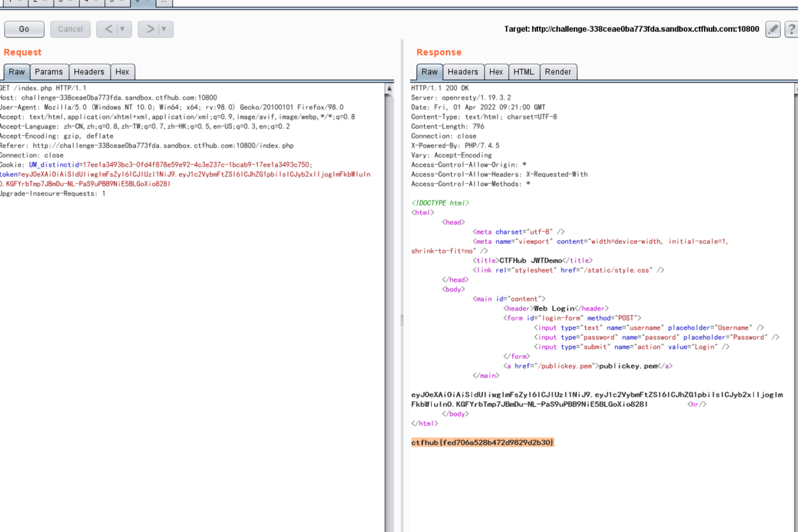View request Headers tab
Screen dimensions: 798x532
pyautogui.click(x=89, y=72)
